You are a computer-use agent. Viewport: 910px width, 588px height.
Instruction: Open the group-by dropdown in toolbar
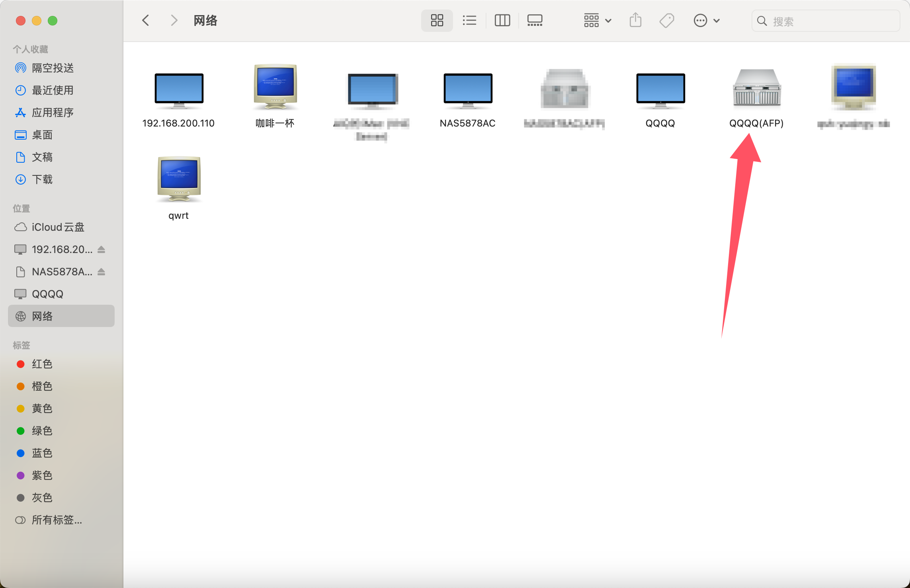(x=598, y=20)
